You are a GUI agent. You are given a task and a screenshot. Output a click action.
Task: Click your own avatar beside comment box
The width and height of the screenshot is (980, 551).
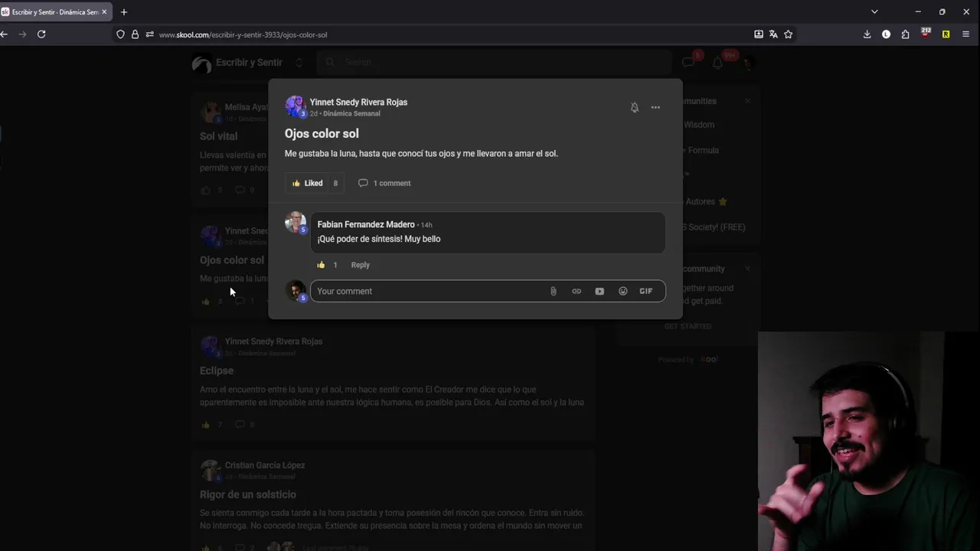pos(295,290)
